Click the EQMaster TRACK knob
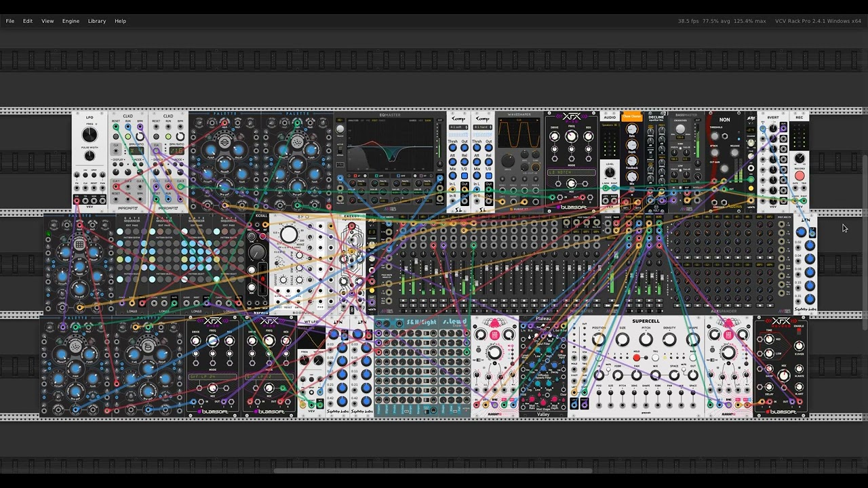 [340, 129]
